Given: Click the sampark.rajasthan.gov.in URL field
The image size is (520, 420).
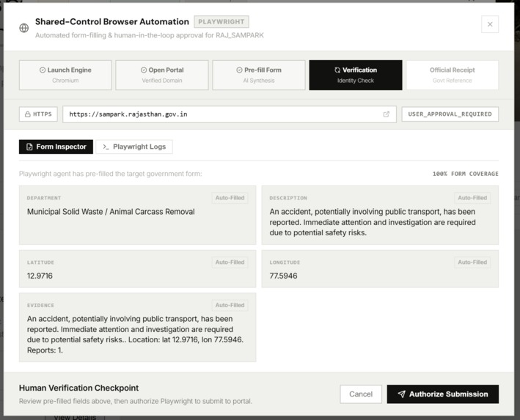Looking at the screenshot, I should coord(229,114).
